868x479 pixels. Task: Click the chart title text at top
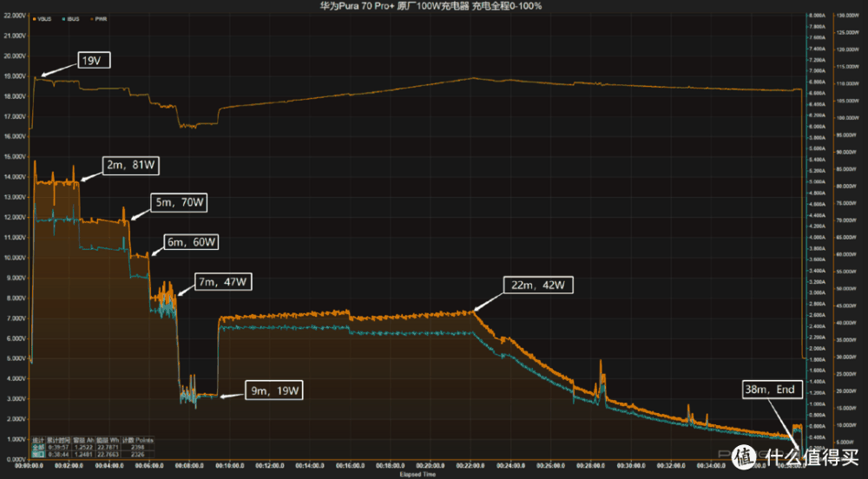pos(433,7)
